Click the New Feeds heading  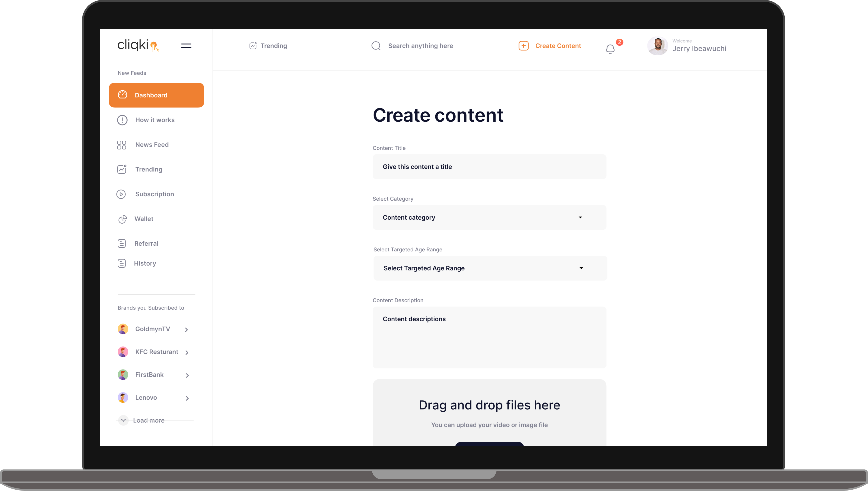tap(132, 73)
